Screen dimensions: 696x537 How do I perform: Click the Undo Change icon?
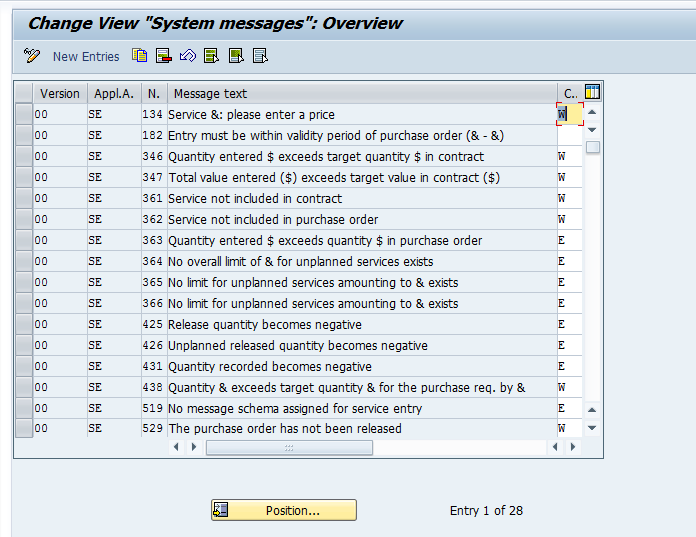point(187,56)
